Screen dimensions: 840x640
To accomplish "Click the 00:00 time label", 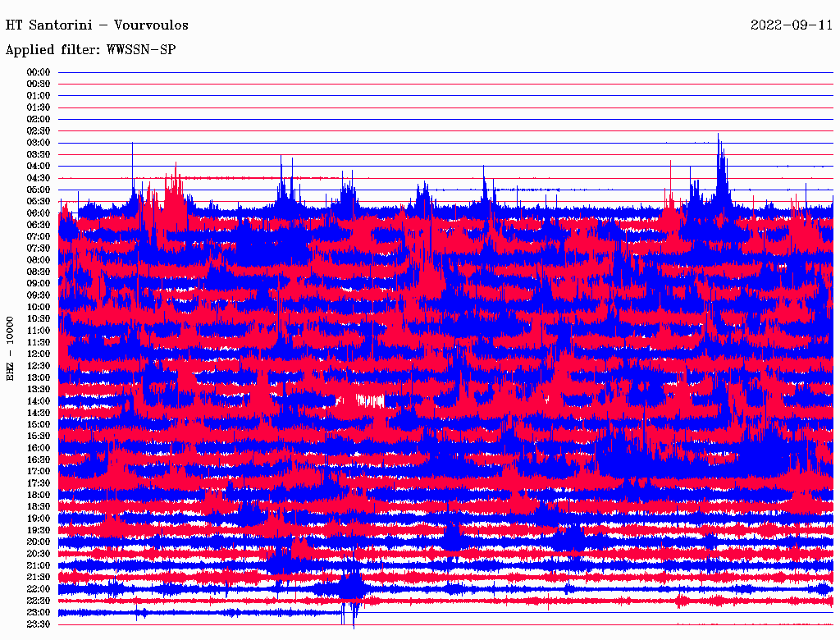I will 39,72.
